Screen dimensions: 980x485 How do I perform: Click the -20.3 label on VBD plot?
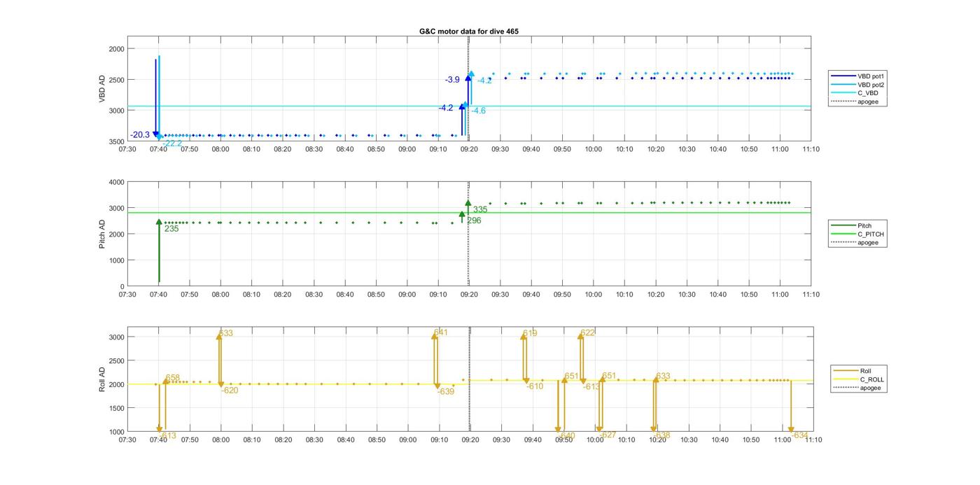(x=140, y=135)
